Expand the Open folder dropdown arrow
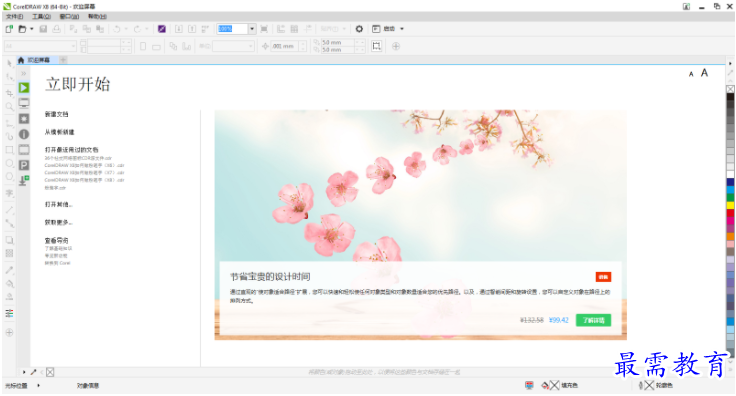This screenshot has width=736, height=396. pyautogui.click(x=32, y=29)
